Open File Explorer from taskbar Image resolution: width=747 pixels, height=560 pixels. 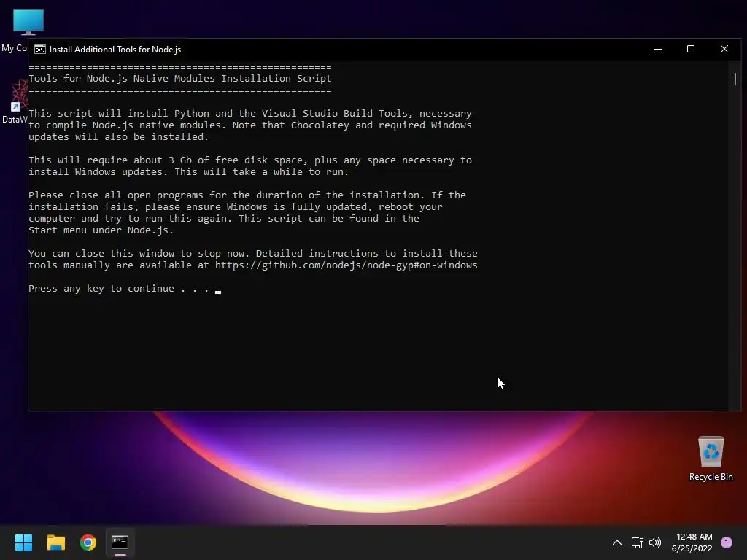55,542
